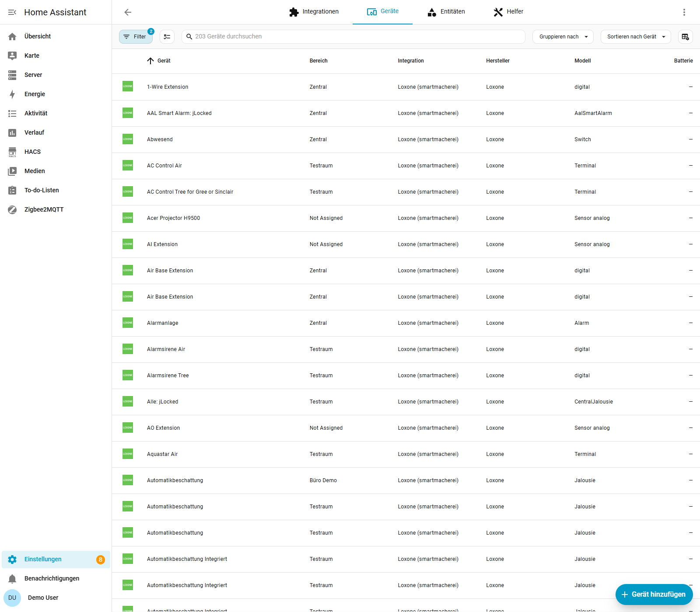The width and height of the screenshot is (700, 612).
Task: Open the Energie dashboard
Action: [x=56, y=94]
